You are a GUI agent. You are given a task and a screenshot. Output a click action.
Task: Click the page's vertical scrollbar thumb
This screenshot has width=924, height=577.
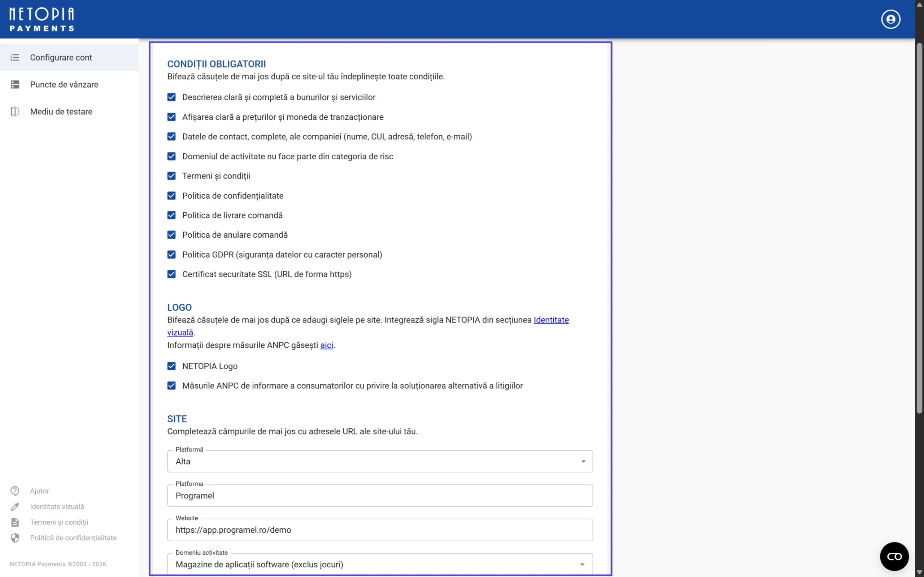[919, 229]
